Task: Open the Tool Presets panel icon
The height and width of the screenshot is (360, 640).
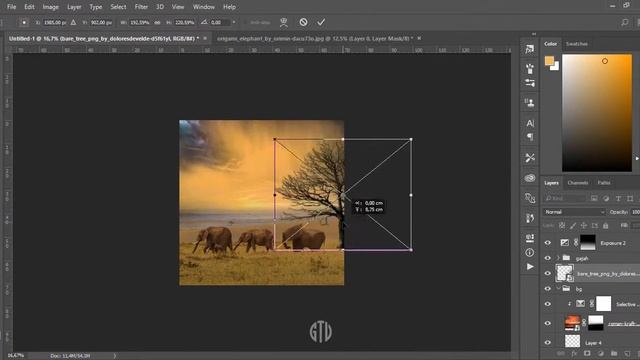Action: click(x=530, y=158)
